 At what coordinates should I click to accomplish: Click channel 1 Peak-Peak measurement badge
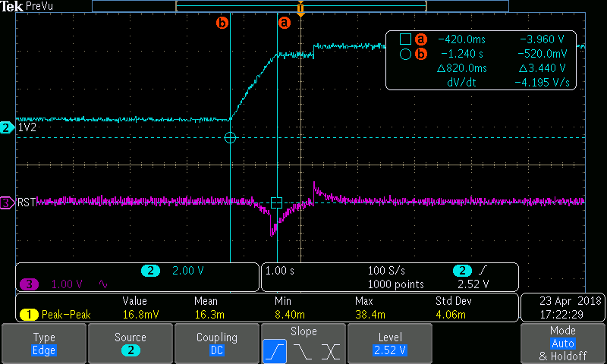(29, 315)
